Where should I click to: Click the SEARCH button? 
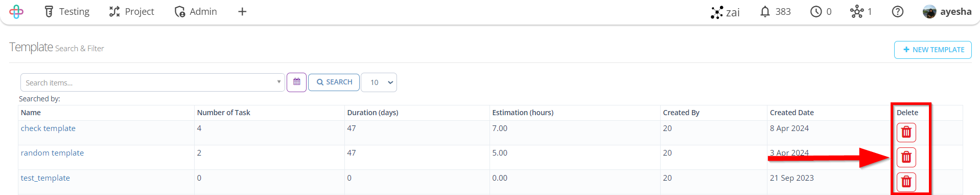(x=334, y=82)
